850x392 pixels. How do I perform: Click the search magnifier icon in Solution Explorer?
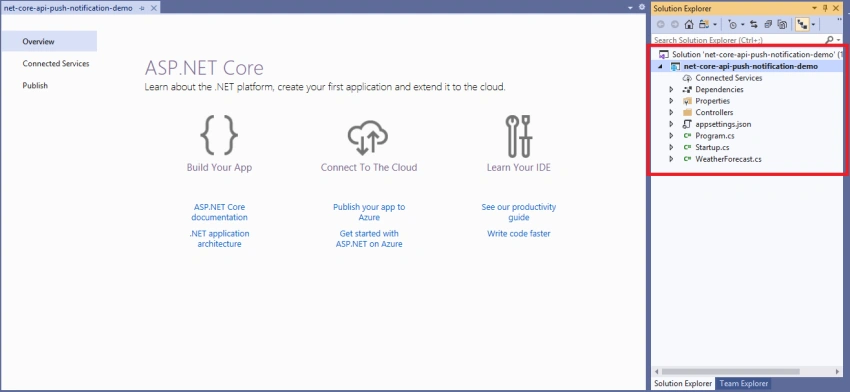[829, 40]
